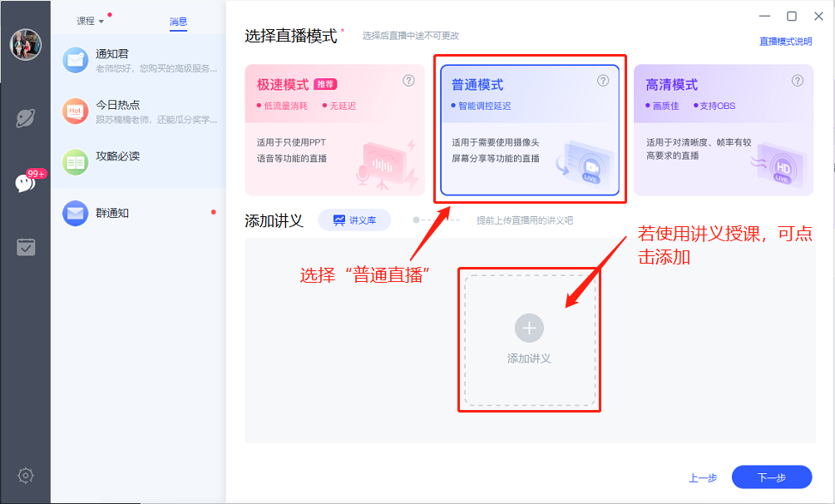The height and width of the screenshot is (504, 835).
Task: Open 今日热点 message item
Action: pos(137,111)
